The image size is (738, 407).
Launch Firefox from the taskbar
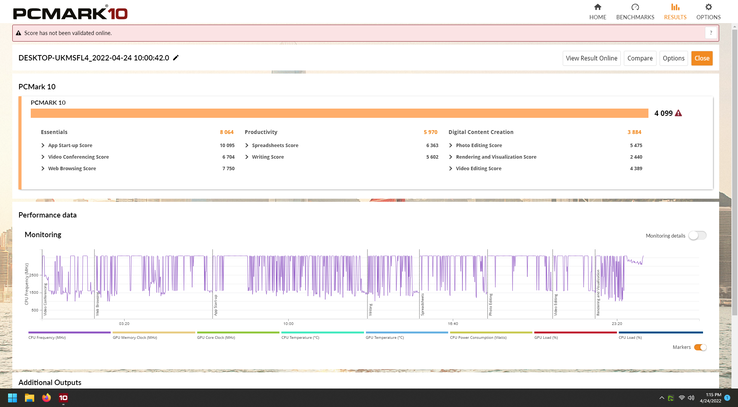tap(46, 398)
